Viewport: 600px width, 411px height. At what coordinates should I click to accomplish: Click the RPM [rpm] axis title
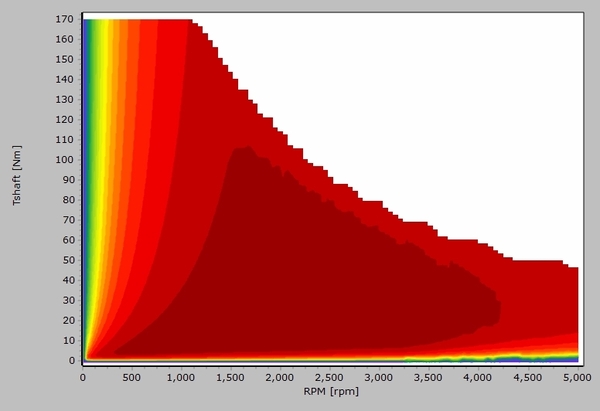click(331, 391)
